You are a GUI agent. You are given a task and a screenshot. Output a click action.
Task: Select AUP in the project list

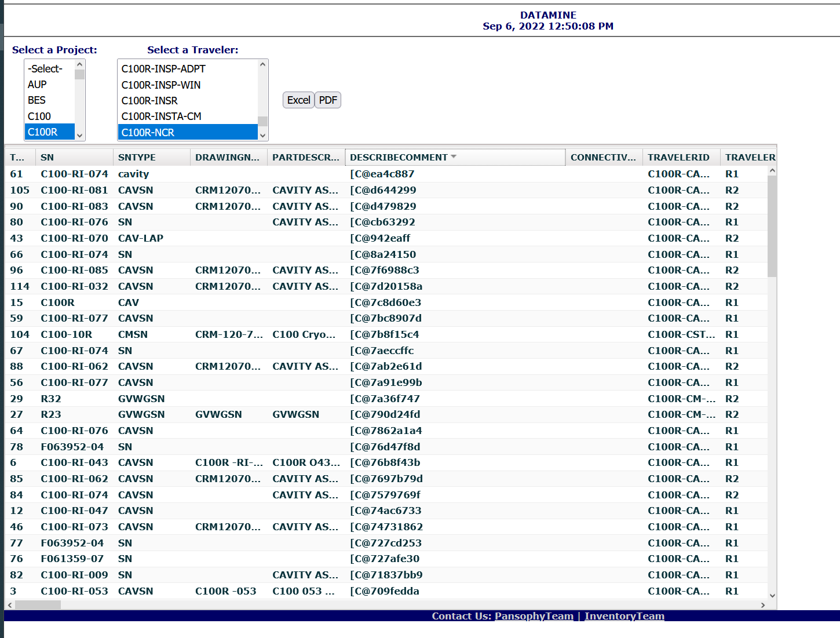38,85
